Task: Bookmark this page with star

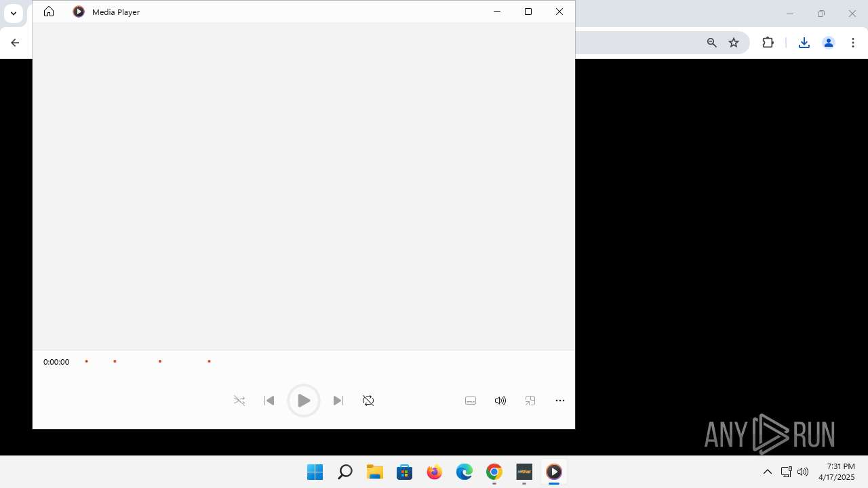Action: 734,43
